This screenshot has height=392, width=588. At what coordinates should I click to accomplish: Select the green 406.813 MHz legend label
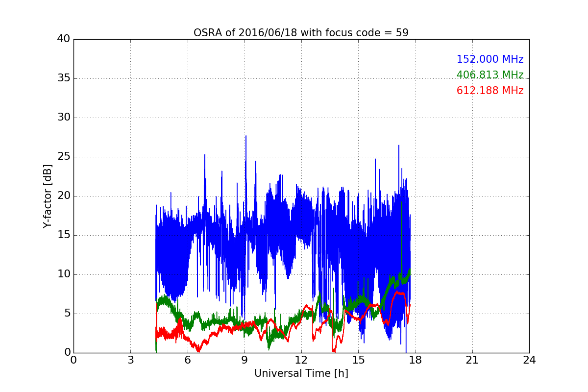tap(490, 75)
